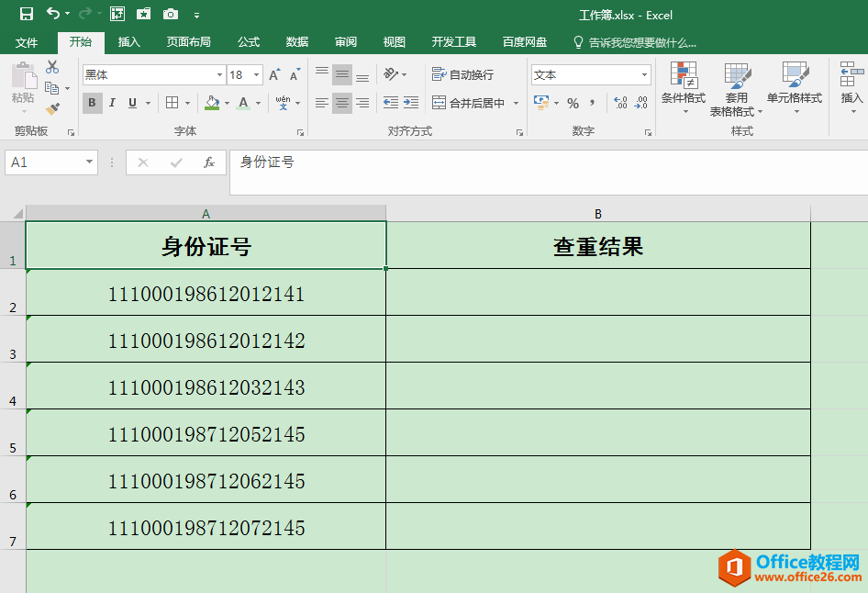868x593 pixels.
Task: Click the Percent Style icon
Action: pos(573,103)
